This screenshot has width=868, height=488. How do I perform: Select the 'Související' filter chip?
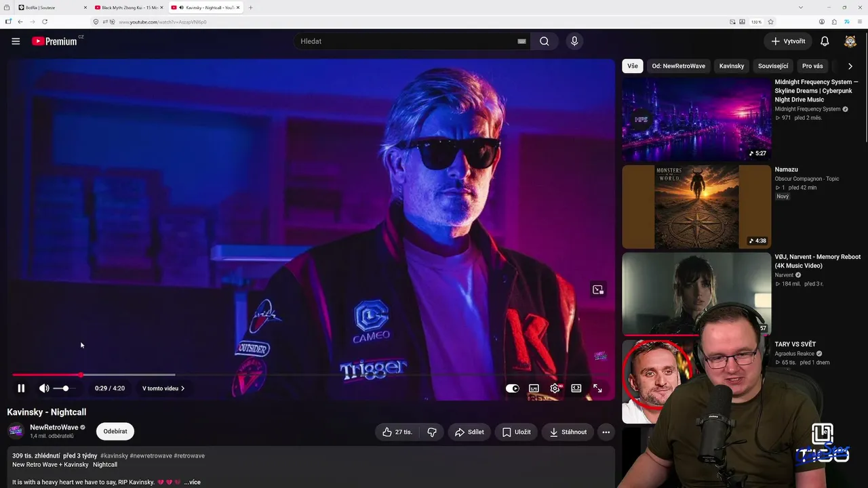coord(773,66)
